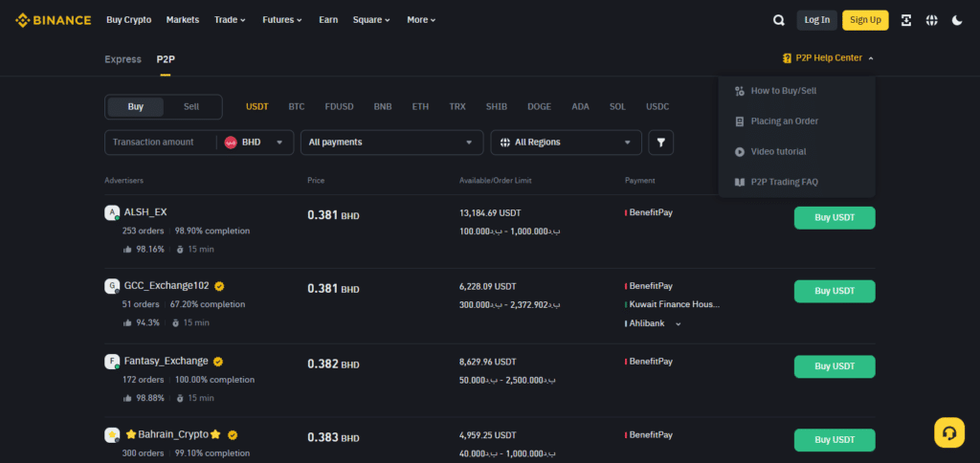Select the FDUSD coin tab
This screenshot has height=463, width=980.
click(340, 107)
